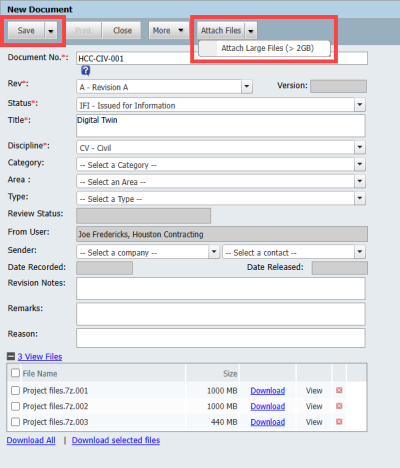View Project files.7z.001
Screen dimensions: 400x468
[x=314, y=391]
